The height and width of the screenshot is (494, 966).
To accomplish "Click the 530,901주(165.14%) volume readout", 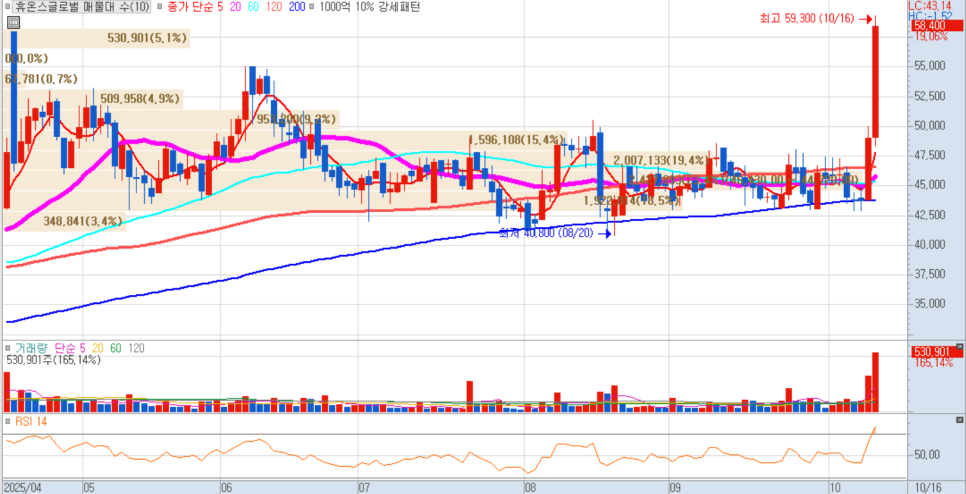I will 53,360.
